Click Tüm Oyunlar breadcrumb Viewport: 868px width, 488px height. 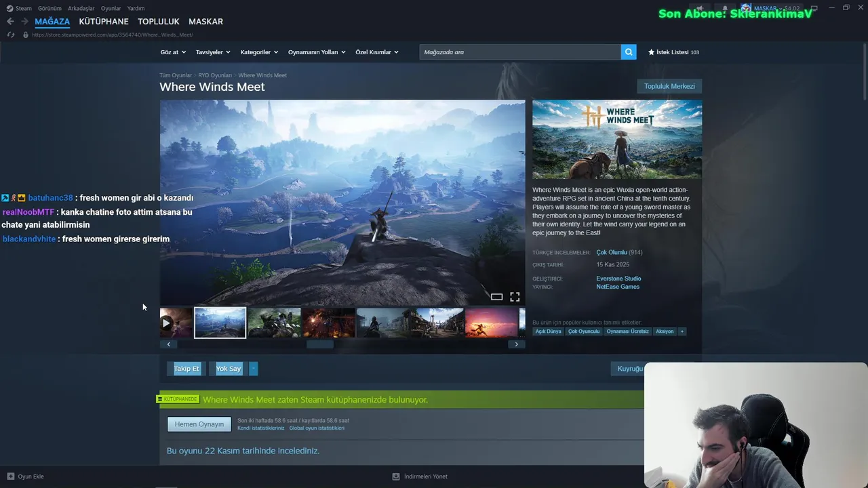[x=176, y=75]
